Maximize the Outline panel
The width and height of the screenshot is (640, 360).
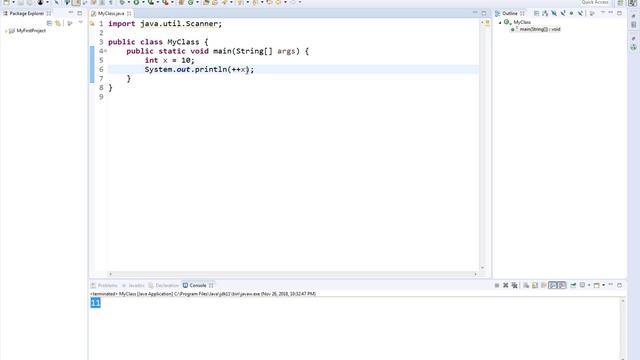[x=620, y=13]
